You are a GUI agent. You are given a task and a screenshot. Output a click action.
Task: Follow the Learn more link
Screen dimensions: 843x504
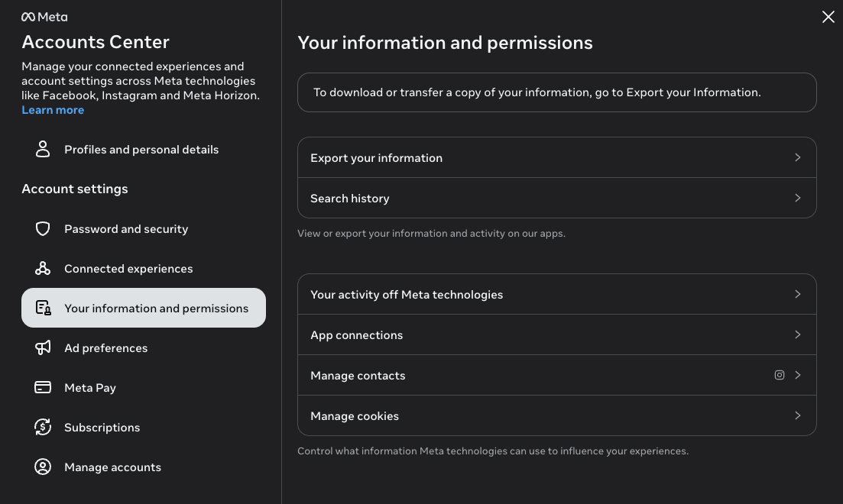pyautogui.click(x=53, y=110)
